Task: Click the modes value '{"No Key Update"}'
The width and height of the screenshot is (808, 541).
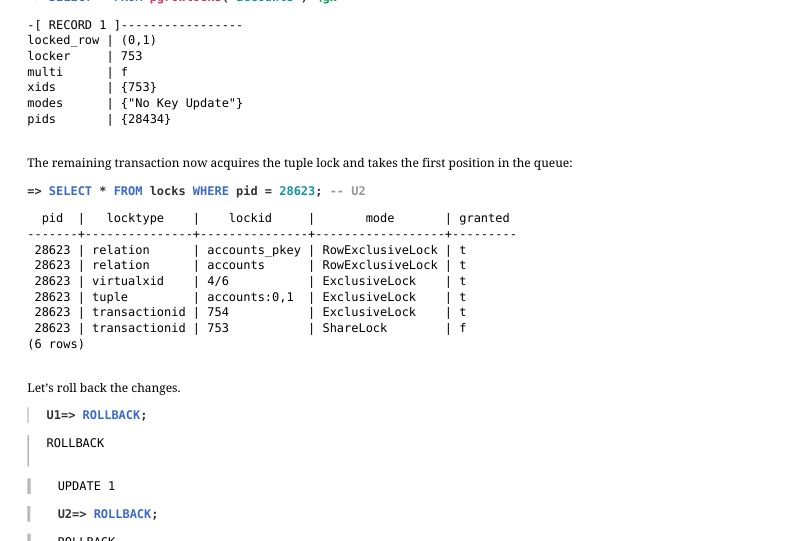Action: point(182,103)
